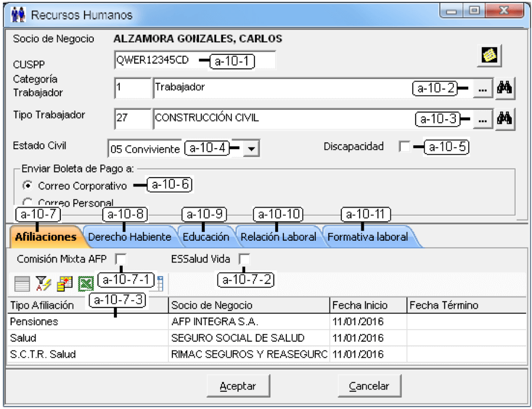Click the filter icon in Afiliaciones toolbar
Viewport: 532px width, 409px height.
point(43,283)
